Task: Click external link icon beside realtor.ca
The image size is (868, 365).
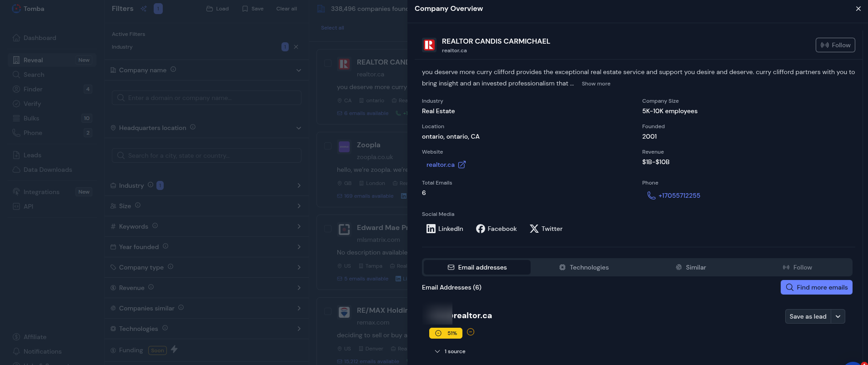Action: coord(462,165)
